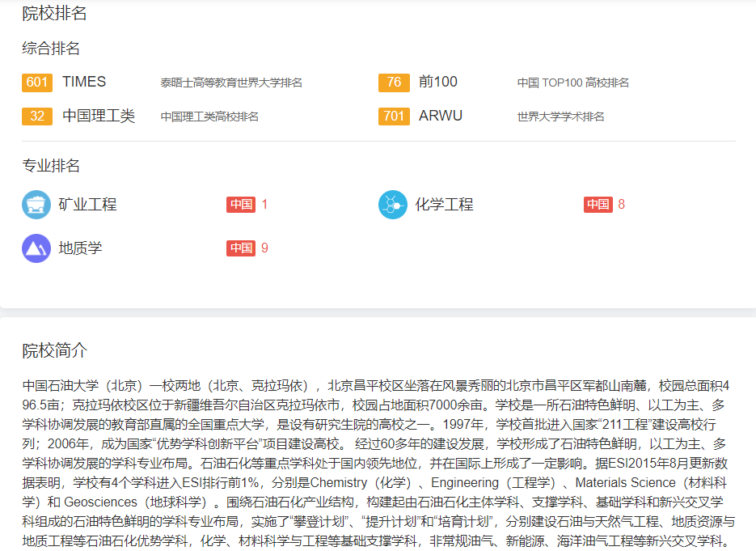
Task: Click the 中国 tag beside 矿业工程
Action: pos(241,205)
